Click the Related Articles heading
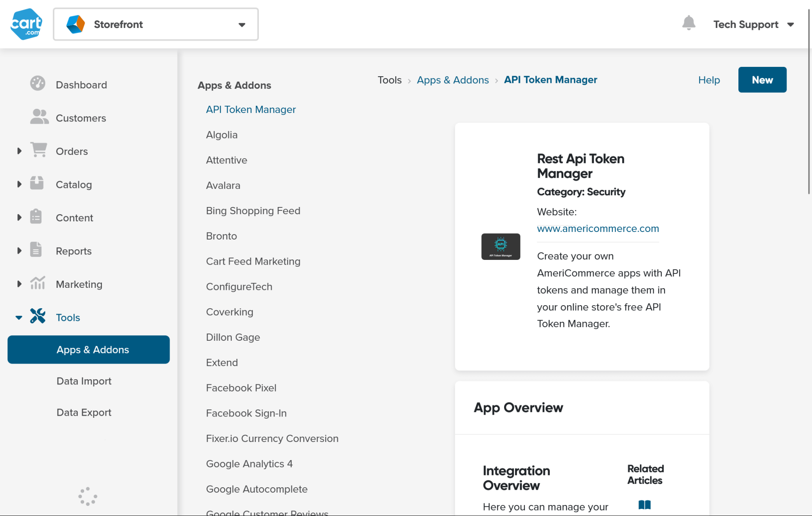This screenshot has height=516, width=812. [645, 475]
